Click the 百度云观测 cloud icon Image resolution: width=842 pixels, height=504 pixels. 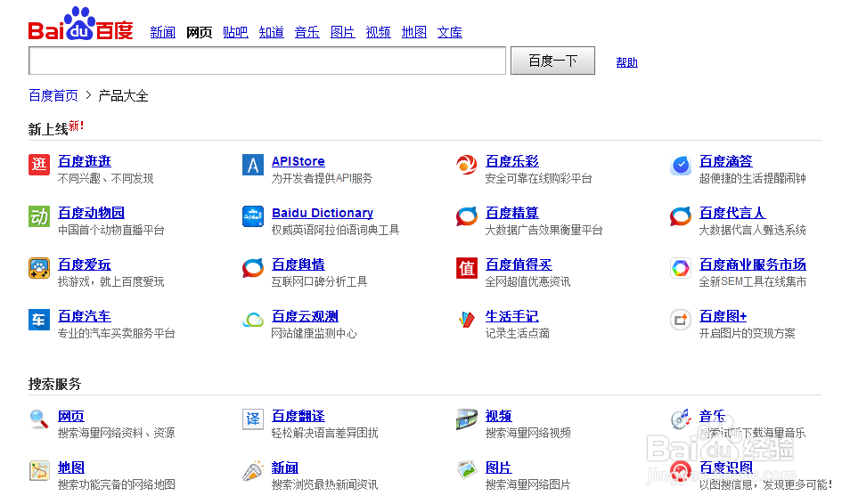pos(253,320)
